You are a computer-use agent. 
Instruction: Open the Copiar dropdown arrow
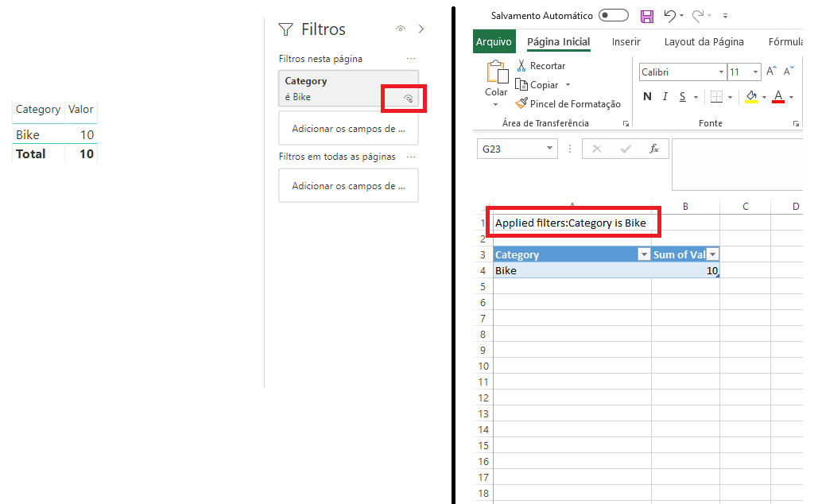pyautogui.click(x=568, y=84)
